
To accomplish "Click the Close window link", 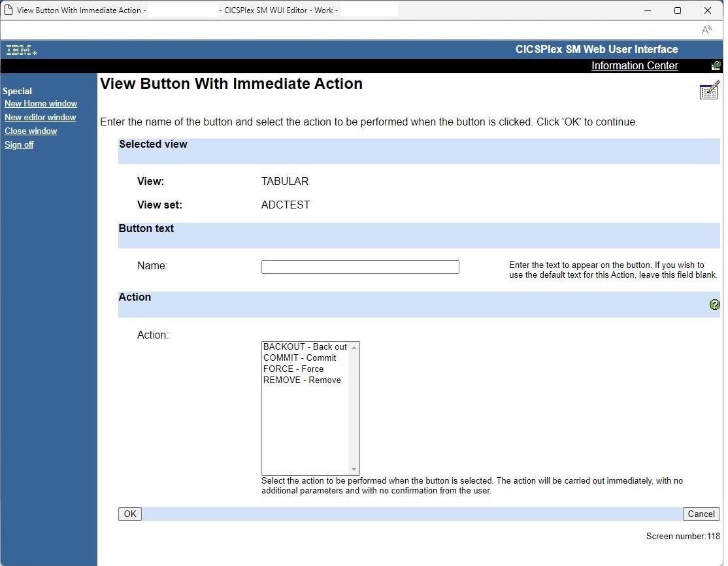I will [x=31, y=131].
